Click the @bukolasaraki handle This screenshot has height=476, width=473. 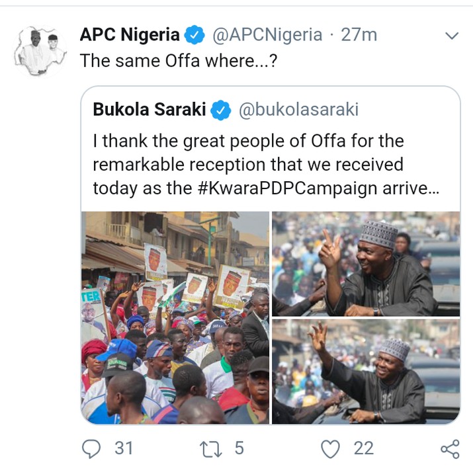[298, 110]
